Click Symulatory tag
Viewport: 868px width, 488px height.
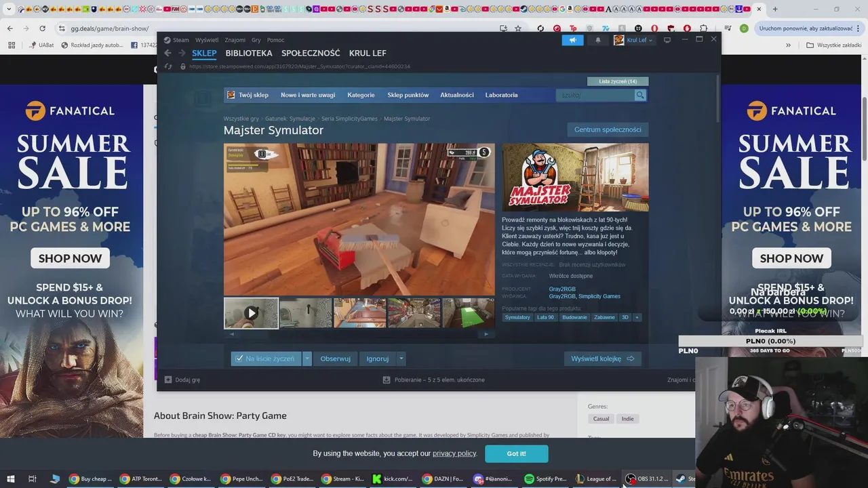(x=517, y=317)
